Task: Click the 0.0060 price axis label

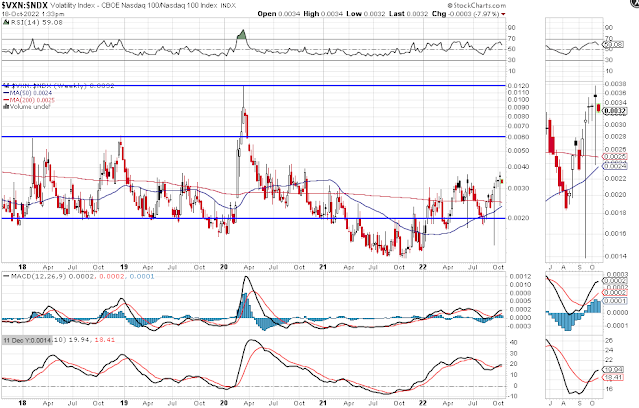Action: (518, 137)
